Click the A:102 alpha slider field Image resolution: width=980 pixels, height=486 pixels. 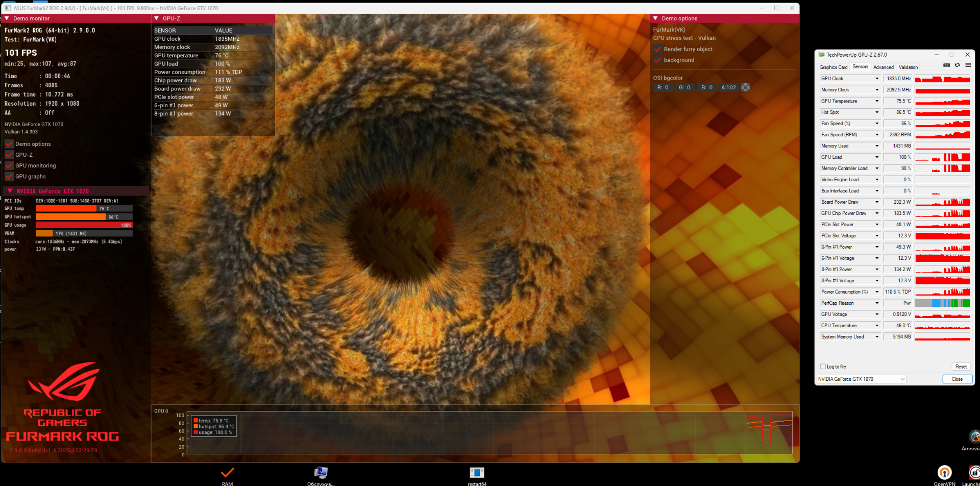(728, 87)
